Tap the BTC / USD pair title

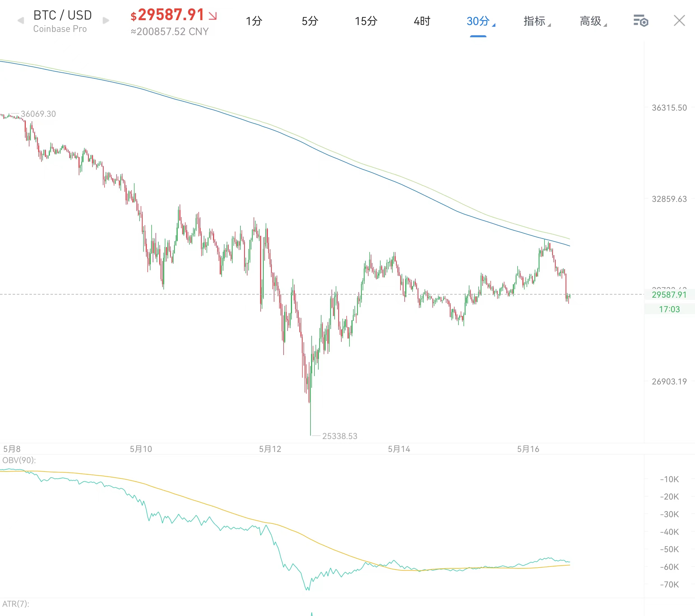[62, 15]
